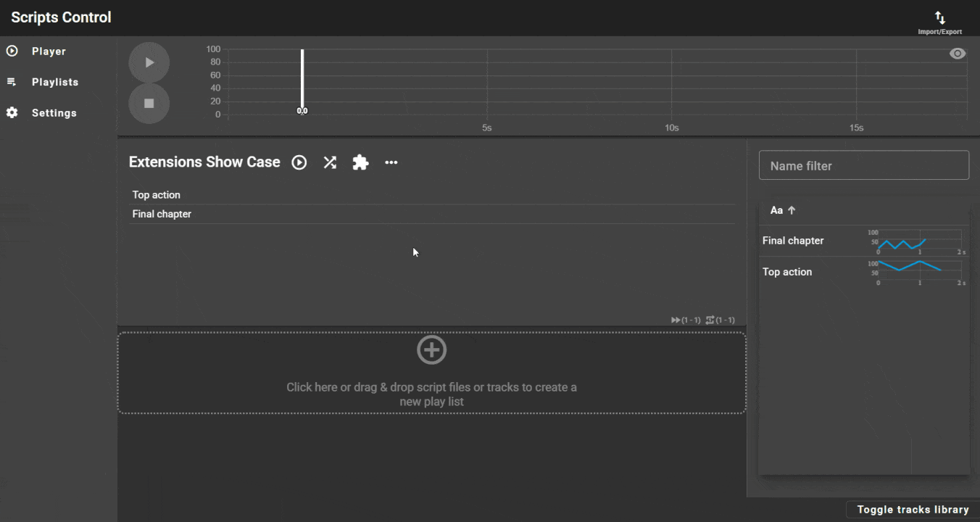Play the Extensions Show Case playlist

pyautogui.click(x=299, y=162)
